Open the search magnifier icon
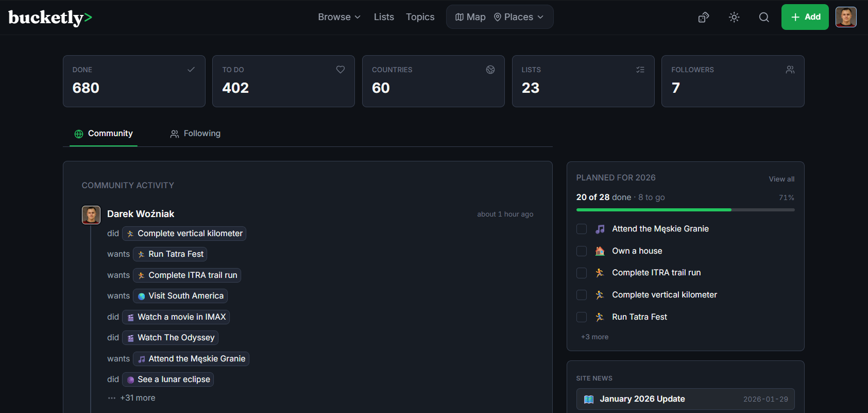The width and height of the screenshot is (868, 413). click(764, 17)
